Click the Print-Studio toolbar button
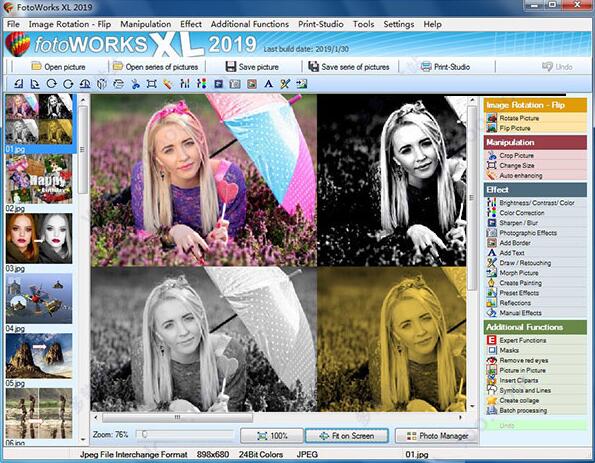 click(446, 67)
